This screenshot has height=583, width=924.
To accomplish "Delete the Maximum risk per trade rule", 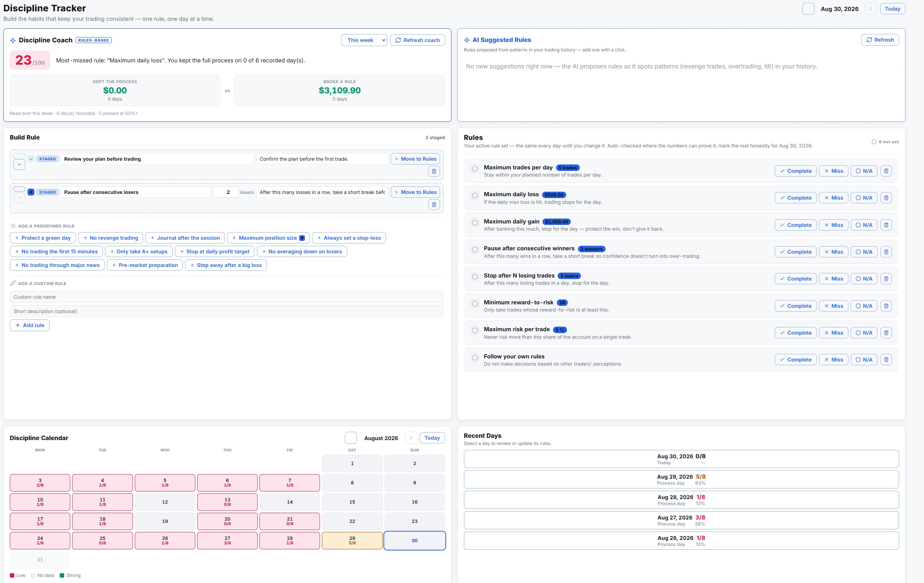I will click(886, 333).
